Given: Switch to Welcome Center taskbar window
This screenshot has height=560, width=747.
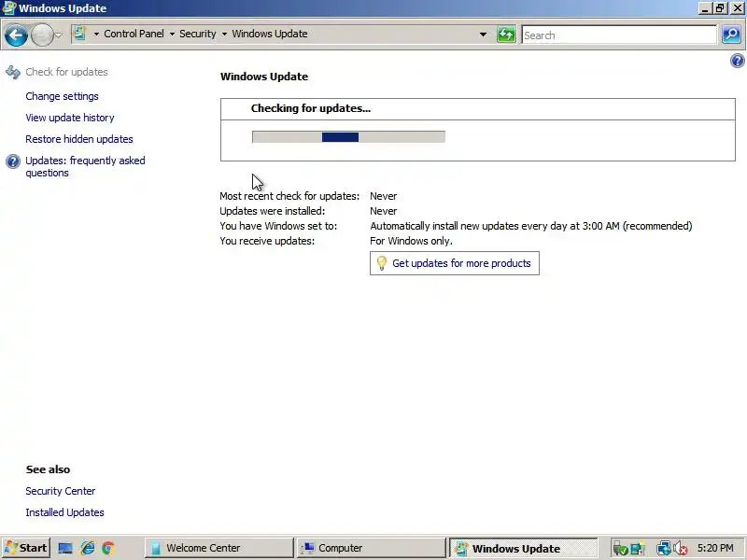Looking at the screenshot, I should point(219,548).
